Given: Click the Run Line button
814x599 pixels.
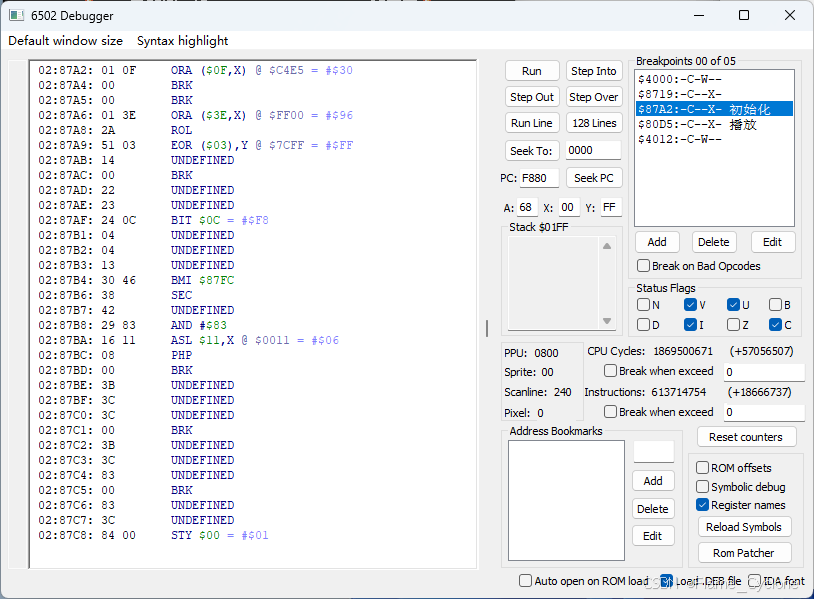Looking at the screenshot, I should coord(532,123).
